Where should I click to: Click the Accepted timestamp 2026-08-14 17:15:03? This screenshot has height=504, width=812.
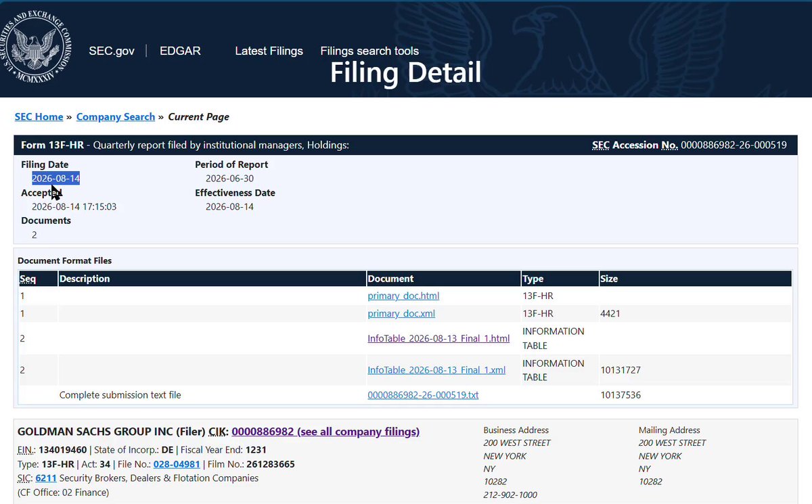pos(74,207)
